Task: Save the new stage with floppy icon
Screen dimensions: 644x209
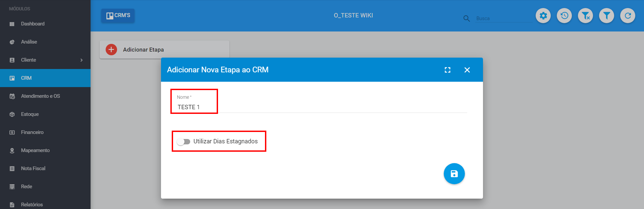Action: [454, 173]
